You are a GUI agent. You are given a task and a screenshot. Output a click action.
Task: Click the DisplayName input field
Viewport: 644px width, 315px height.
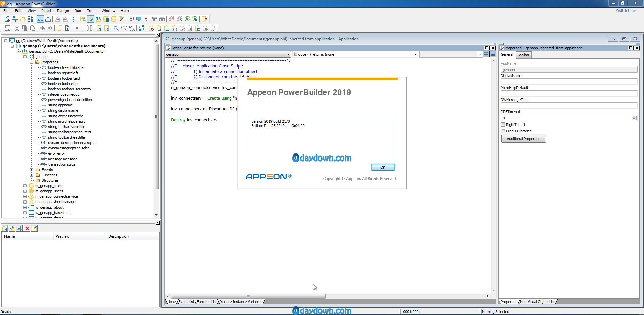pyautogui.click(x=569, y=82)
